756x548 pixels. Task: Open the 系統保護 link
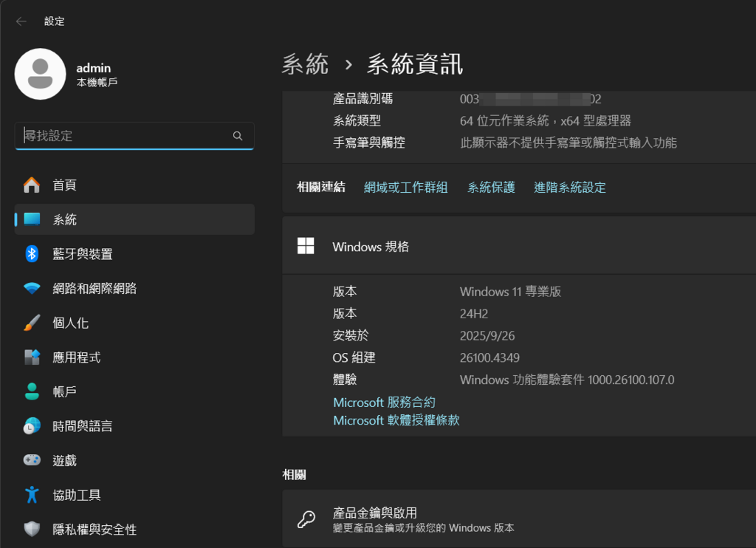(491, 187)
